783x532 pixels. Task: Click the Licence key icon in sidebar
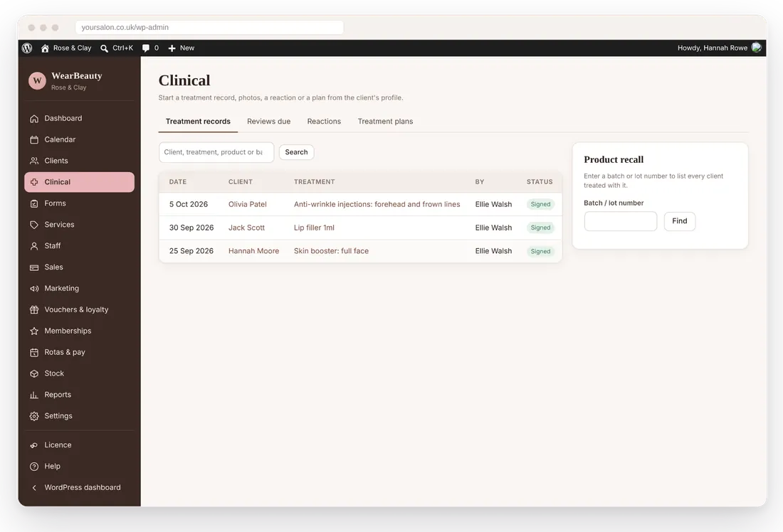tap(34, 445)
